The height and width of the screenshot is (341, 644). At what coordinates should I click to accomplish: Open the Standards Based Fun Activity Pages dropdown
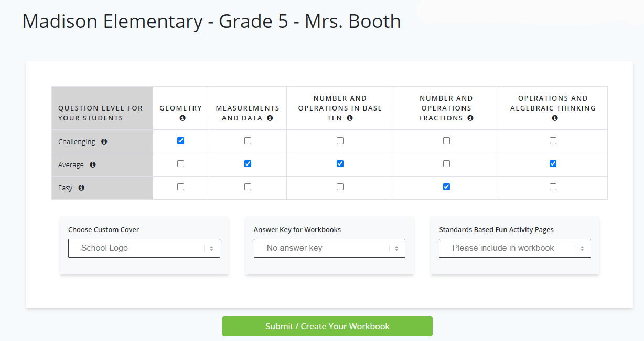[515, 248]
